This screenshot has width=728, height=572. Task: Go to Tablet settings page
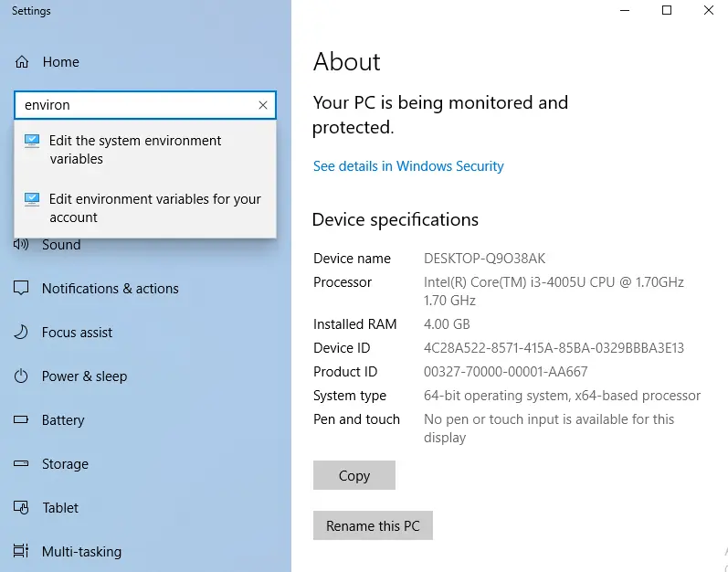(x=60, y=507)
